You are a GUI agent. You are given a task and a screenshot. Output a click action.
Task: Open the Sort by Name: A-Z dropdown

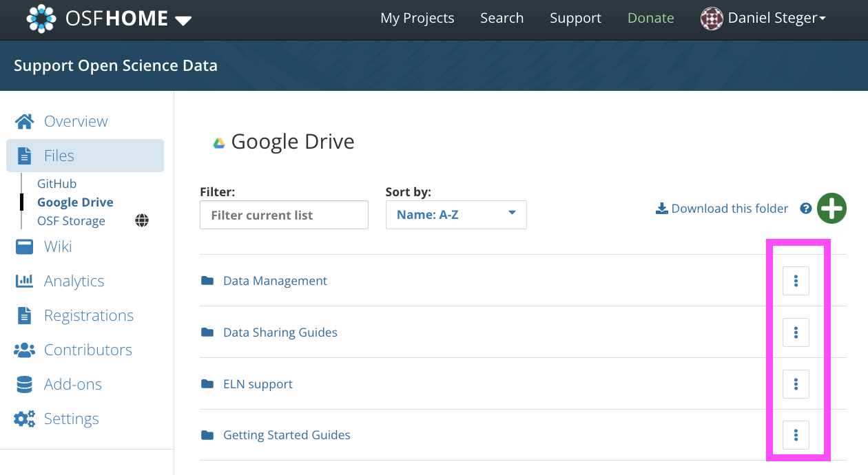(456, 215)
